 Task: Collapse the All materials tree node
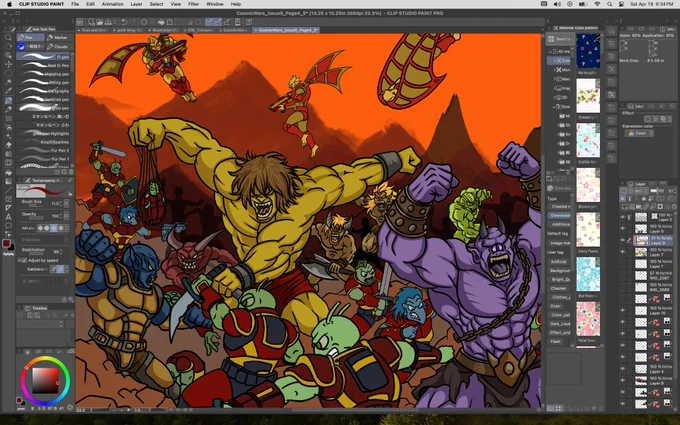(551, 52)
